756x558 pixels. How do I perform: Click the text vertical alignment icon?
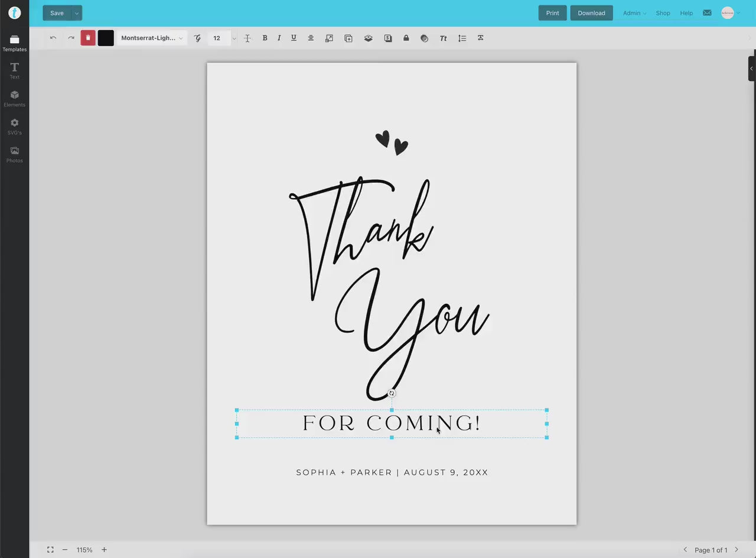[480, 38]
